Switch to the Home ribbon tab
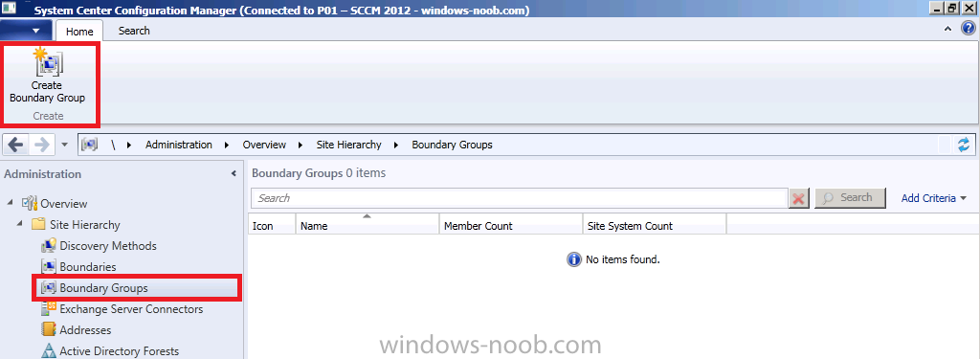 [79, 31]
